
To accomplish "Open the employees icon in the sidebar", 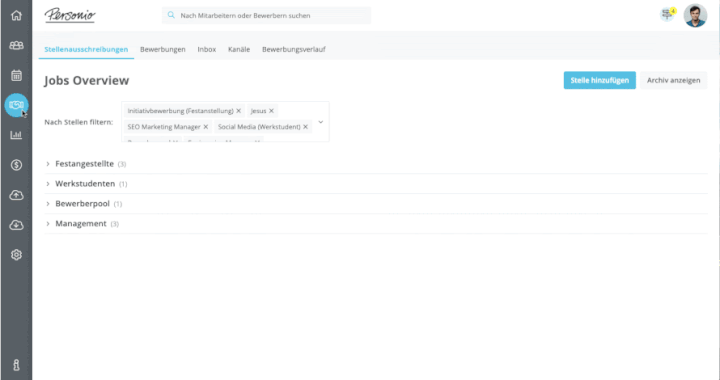I will pyautogui.click(x=16, y=45).
